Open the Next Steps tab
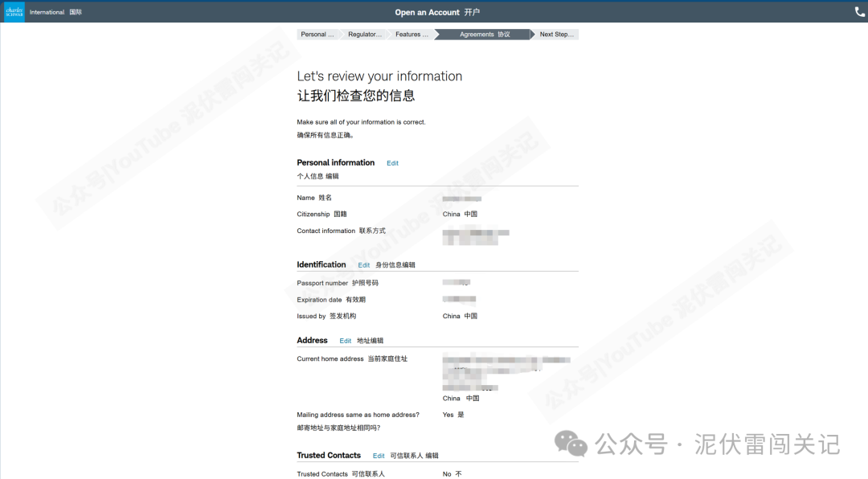The width and height of the screenshot is (868, 479). [x=556, y=35]
